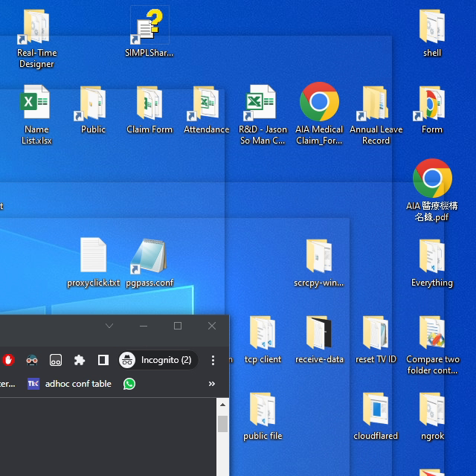Screen dimensions: 476x476
Task: Select the pgpass.conf shortcut
Action: [x=149, y=257]
